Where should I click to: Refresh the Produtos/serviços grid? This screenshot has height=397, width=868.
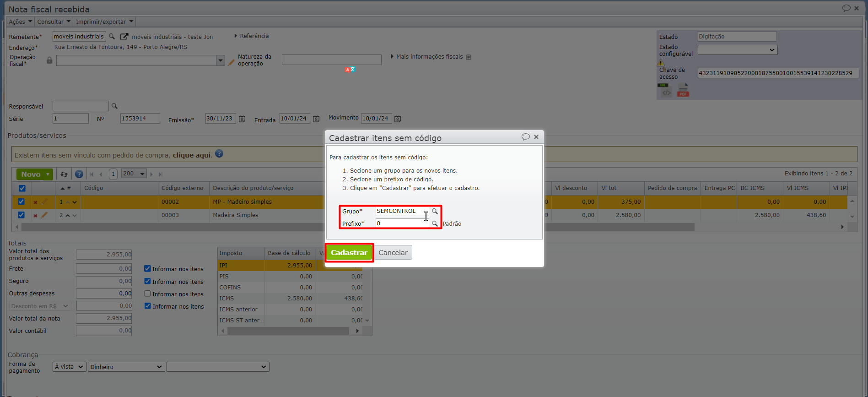(x=64, y=174)
